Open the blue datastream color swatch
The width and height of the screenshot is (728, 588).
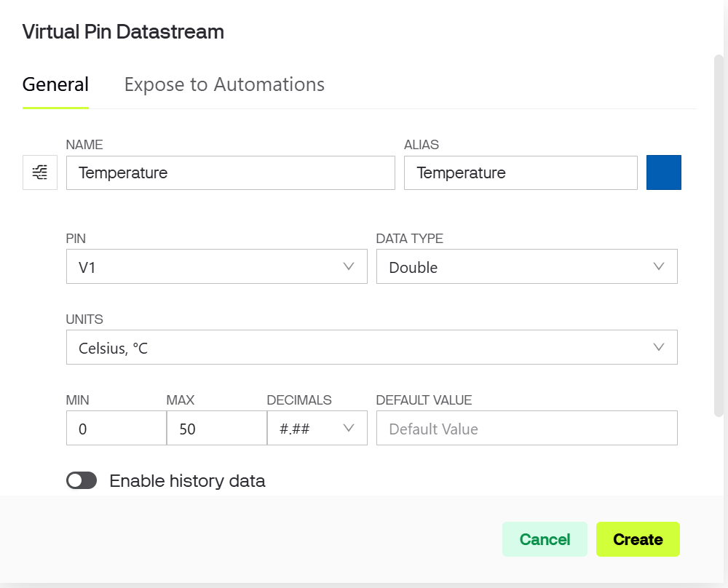(663, 172)
